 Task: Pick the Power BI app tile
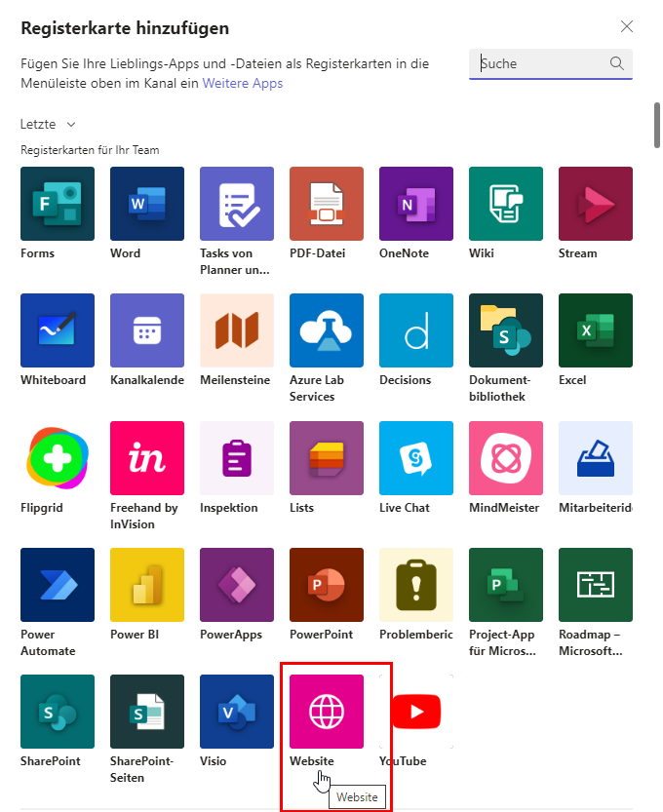coord(147,585)
